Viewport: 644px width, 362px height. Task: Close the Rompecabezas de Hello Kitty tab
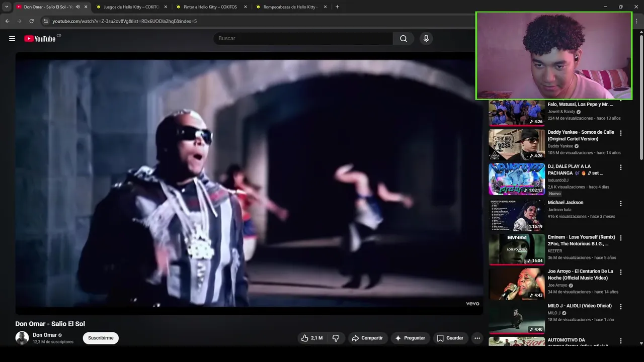pyautogui.click(x=325, y=7)
